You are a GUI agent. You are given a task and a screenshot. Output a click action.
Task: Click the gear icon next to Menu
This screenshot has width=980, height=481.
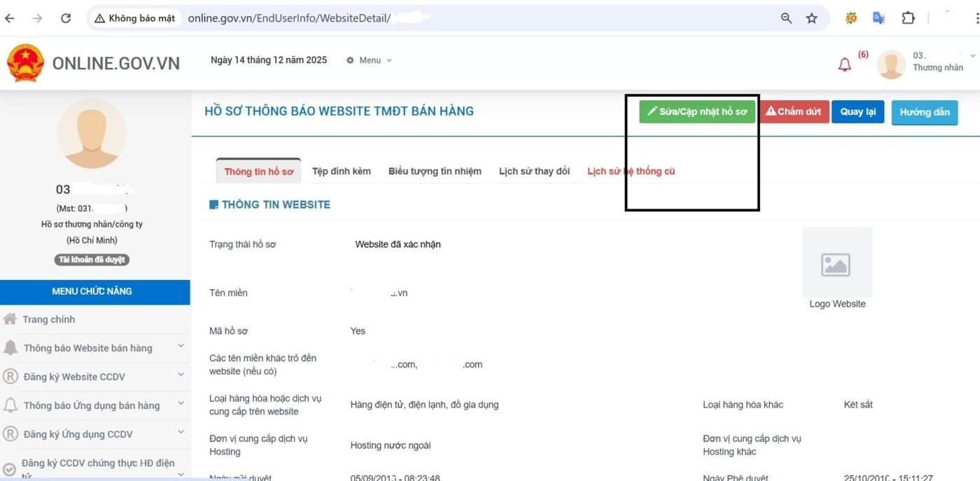[x=349, y=60]
